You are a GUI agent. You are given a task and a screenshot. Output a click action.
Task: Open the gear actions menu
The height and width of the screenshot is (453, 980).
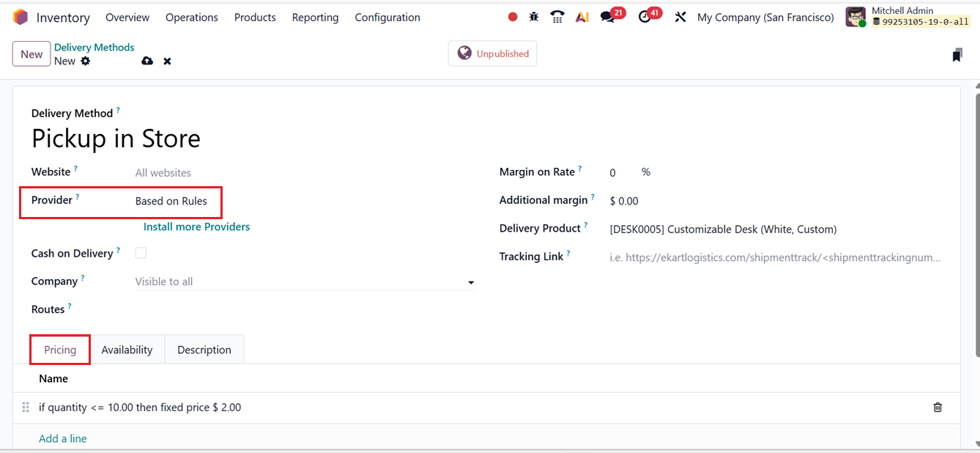[86, 61]
